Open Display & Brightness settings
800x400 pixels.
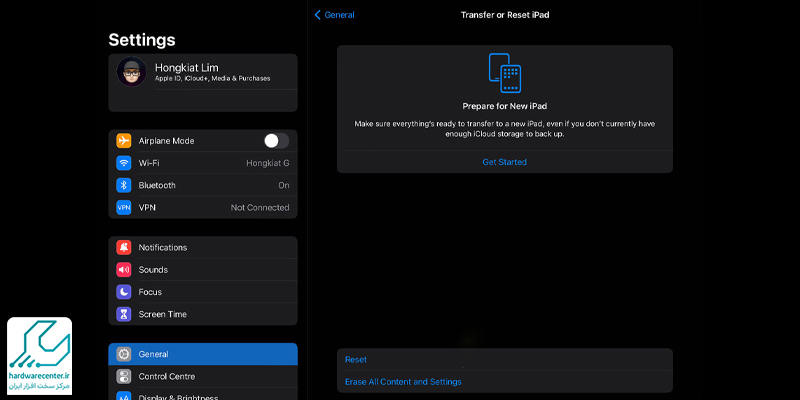[x=203, y=394]
